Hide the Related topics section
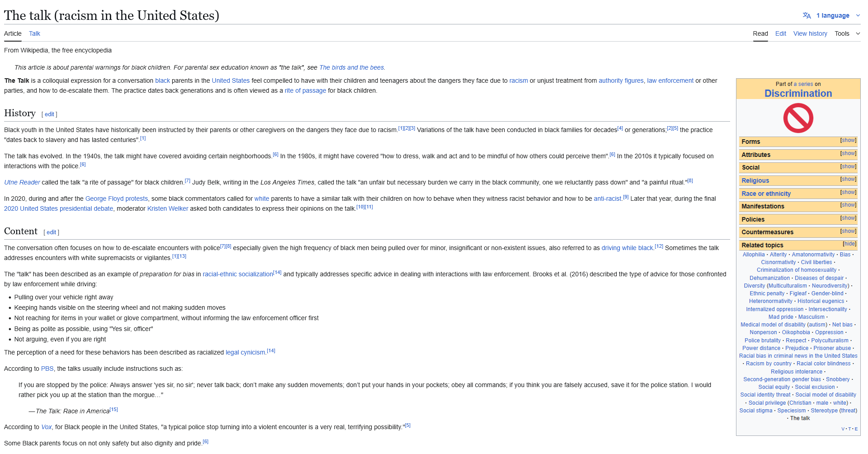Image resolution: width=868 pixels, height=454 pixels. click(x=849, y=244)
